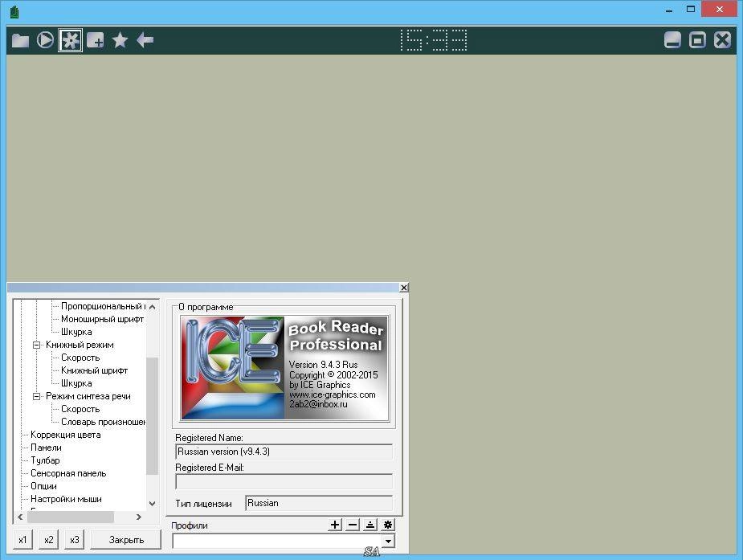Image resolution: width=743 pixels, height=560 pixels.
Task: Start auto-scroll with the play icon
Action: 45,40
